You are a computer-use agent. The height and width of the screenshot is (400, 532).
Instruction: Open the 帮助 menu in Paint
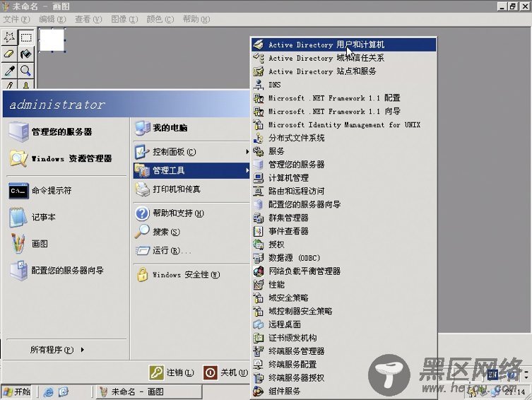click(196, 19)
